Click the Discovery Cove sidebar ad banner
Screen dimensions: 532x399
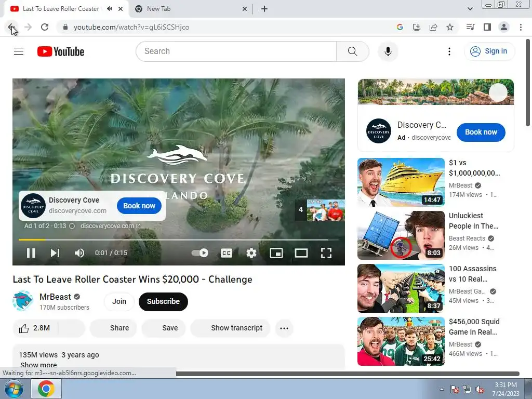pyautogui.click(x=436, y=91)
